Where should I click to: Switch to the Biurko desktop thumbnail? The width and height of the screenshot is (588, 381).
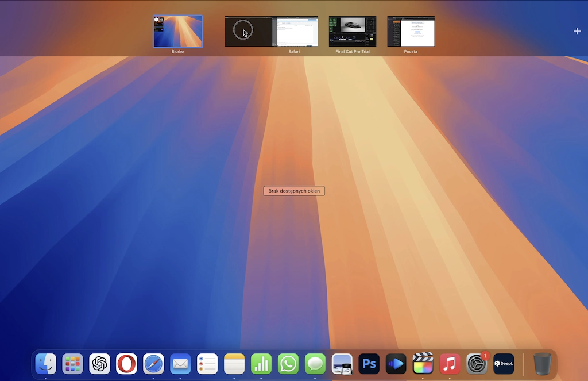178,32
